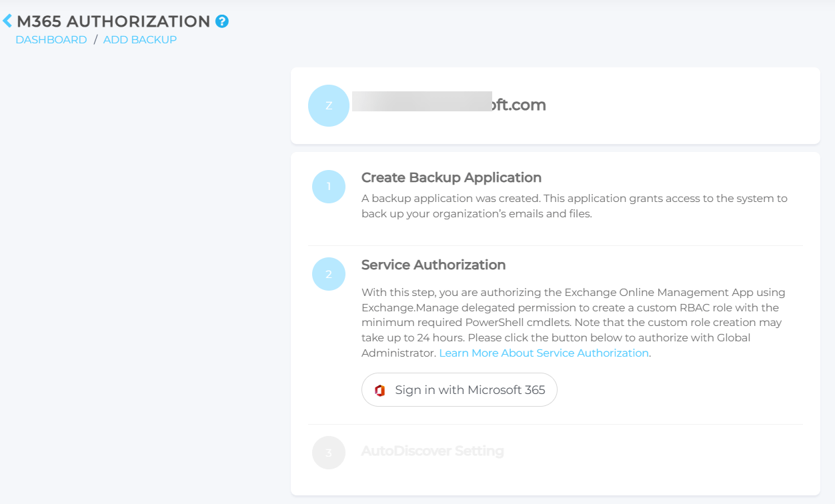Click the Service Authorization heading
835x504 pixels.
coord(434,265)
